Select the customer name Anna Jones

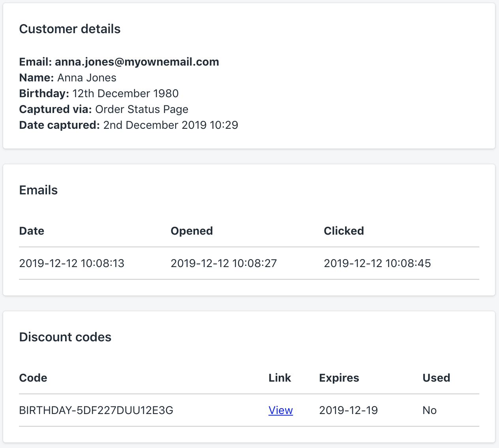click(87, 78)
